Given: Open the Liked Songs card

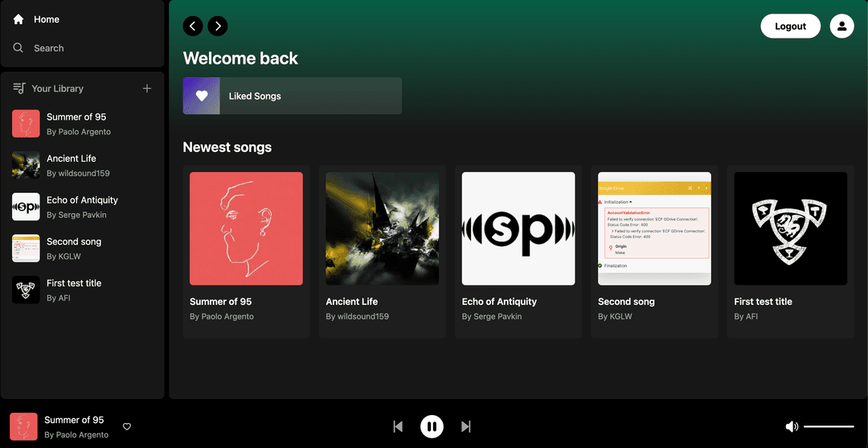Looking at the screenshot, I should 293,96.
